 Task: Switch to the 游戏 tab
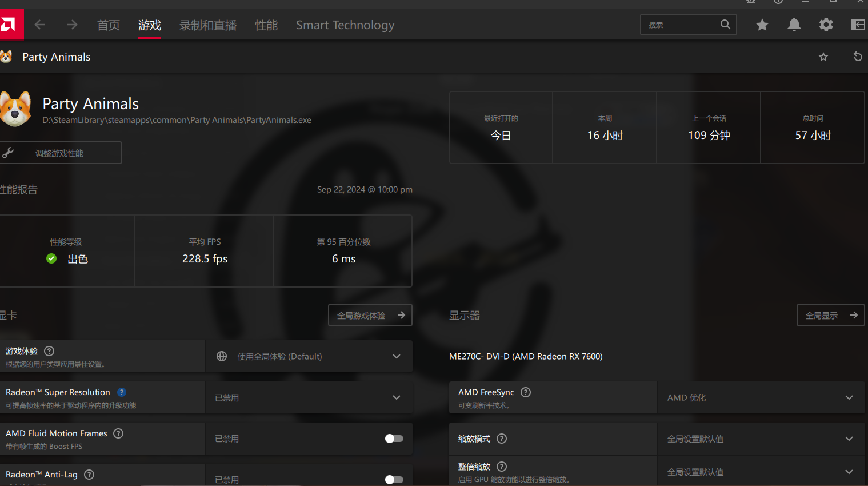click(150, 25)
